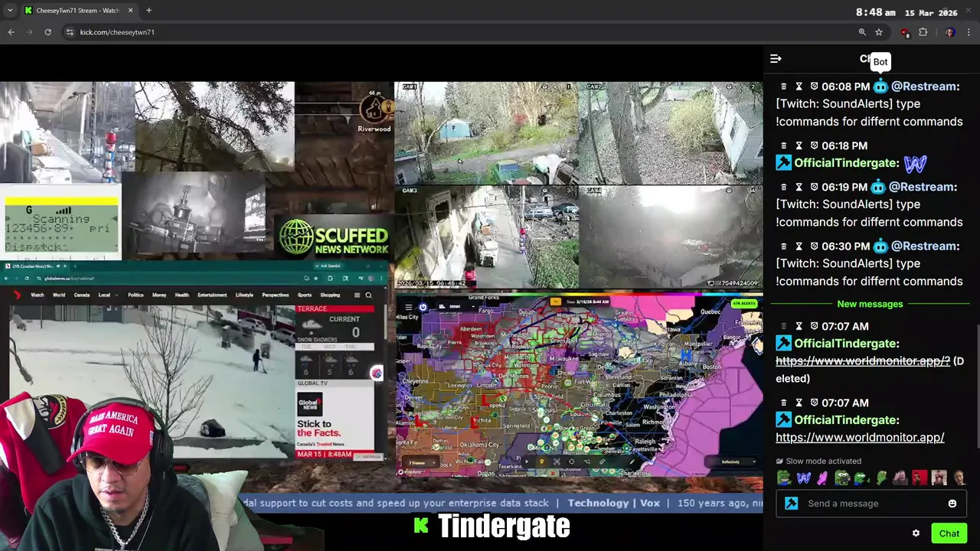Click hourglass timeout on 06:30 PM message
This screenshot has width=980, height=551.
click(799, 246)
